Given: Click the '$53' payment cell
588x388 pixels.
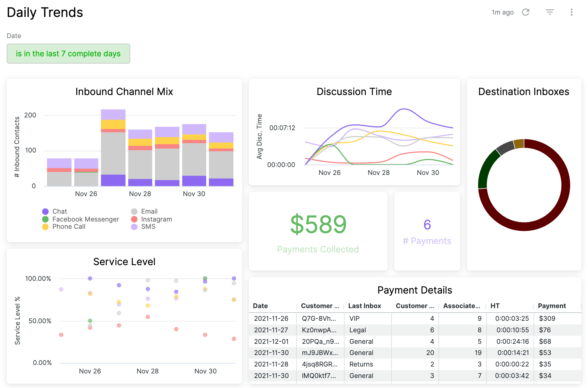Looking at the screenshot, I should 545,353.
